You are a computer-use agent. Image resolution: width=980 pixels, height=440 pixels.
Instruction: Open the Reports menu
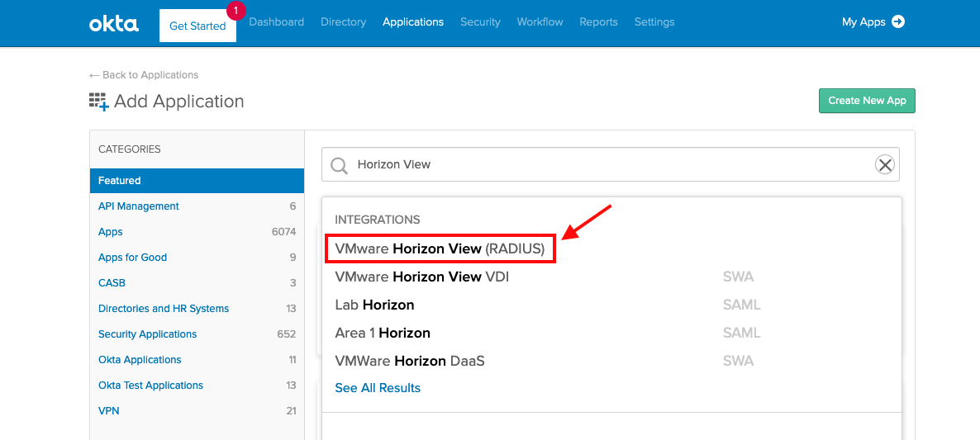(598, 21)
